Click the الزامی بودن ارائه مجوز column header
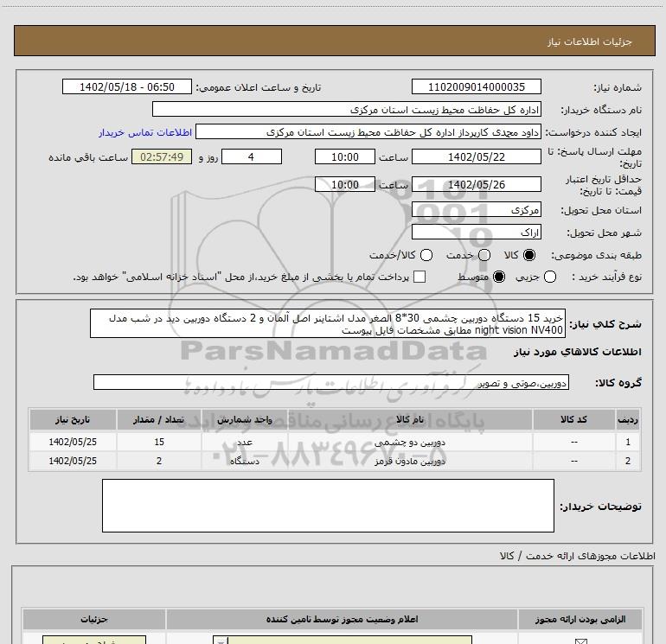This screenshot has width=666, height=644. 580,620
